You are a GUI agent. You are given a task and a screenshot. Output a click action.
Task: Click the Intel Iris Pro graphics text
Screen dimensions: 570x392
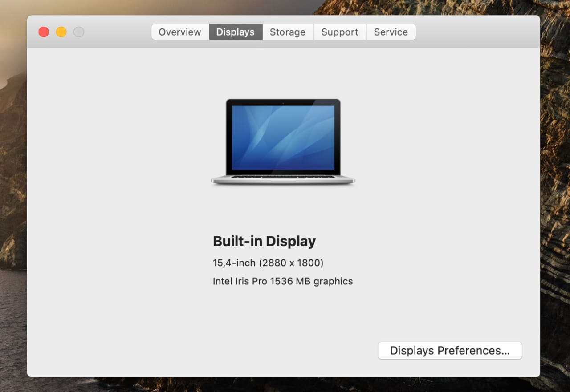(x=283, y=281)
